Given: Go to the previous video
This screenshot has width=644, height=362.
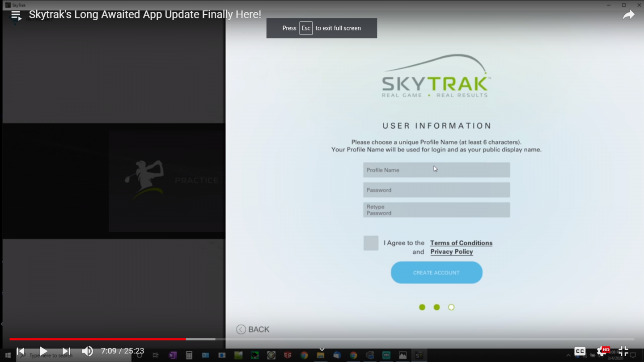Looking at the screenshot, I should click(x=21, y=351).
